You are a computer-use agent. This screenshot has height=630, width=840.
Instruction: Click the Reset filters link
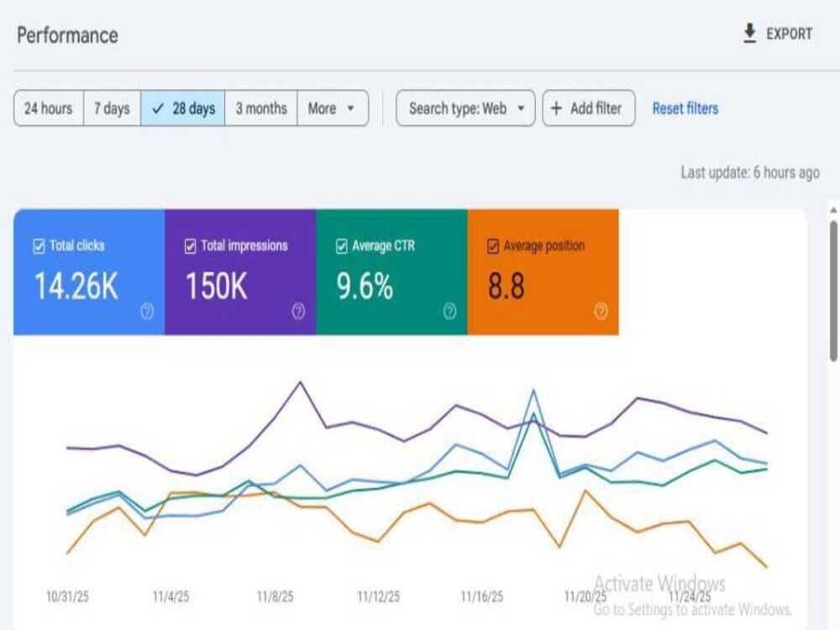685,108
